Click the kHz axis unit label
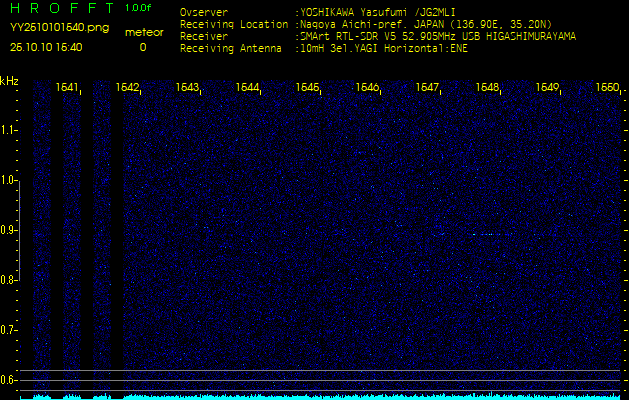Viewport: 629px width, 400px height. pyautogui.click(x=9, y=81)
